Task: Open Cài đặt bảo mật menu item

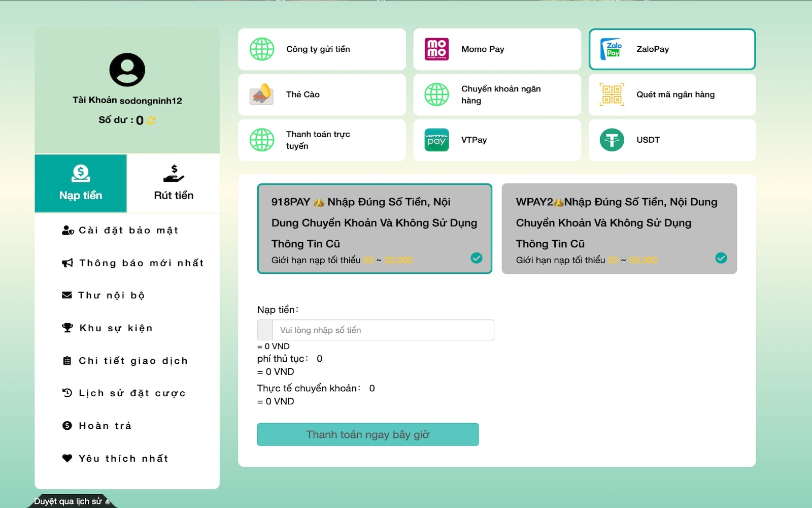Action: coord(120,231)
